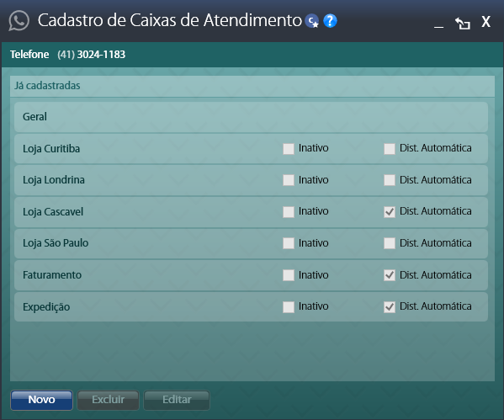Image resolution: width=504 pixels, height=420 pixels.
Task: Select the Loja Cascavel entry
Action: (251, 212)
